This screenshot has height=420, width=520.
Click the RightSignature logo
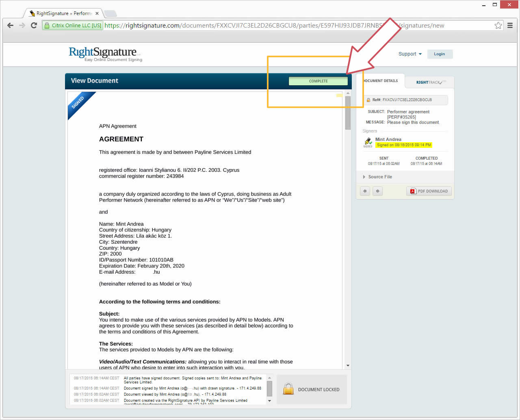(105, 54)
